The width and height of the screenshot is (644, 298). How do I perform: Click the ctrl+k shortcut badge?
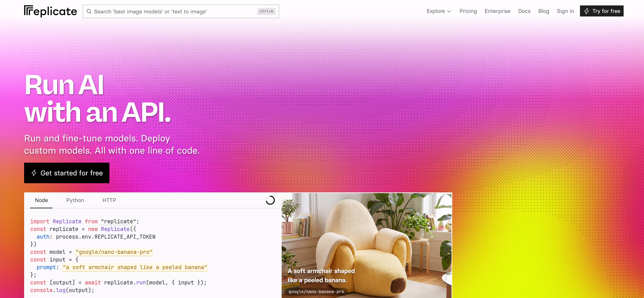click(x=266, y=11)
